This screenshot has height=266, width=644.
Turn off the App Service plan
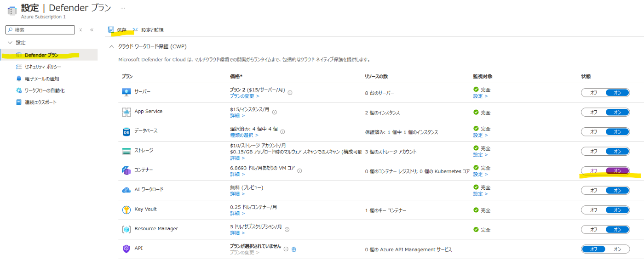[593, 112]
